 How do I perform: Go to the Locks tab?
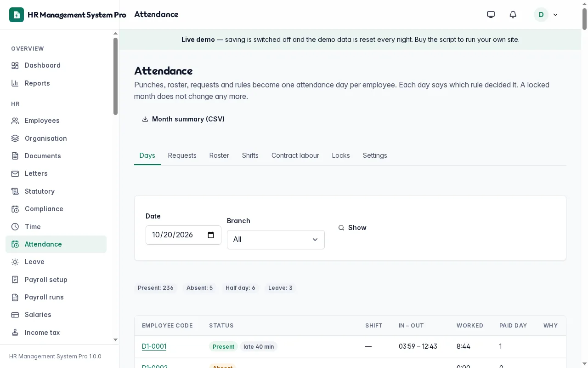pos(341,155)
